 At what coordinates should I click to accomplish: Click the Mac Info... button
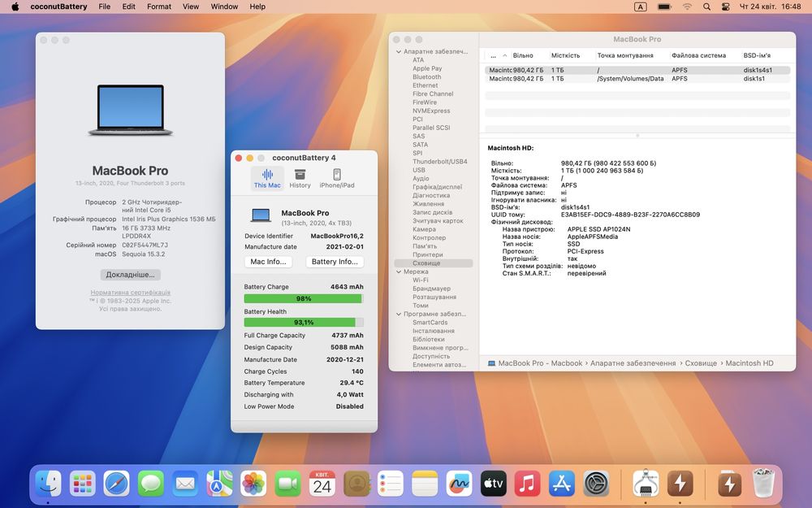tap(268, 262)
